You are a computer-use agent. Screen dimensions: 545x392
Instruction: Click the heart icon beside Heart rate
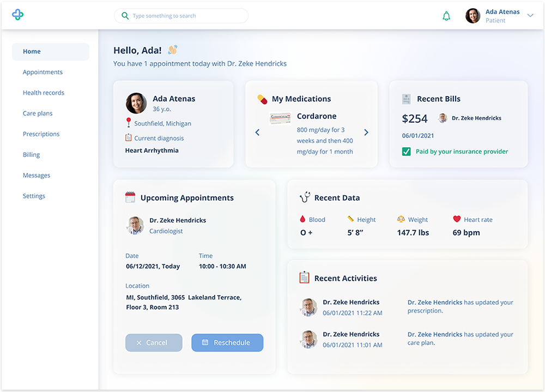[x=456, y=219]
